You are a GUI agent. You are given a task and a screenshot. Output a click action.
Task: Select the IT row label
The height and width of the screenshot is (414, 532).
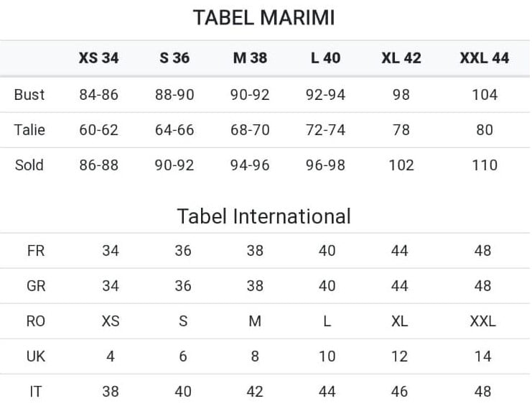(x=36, y=392)
